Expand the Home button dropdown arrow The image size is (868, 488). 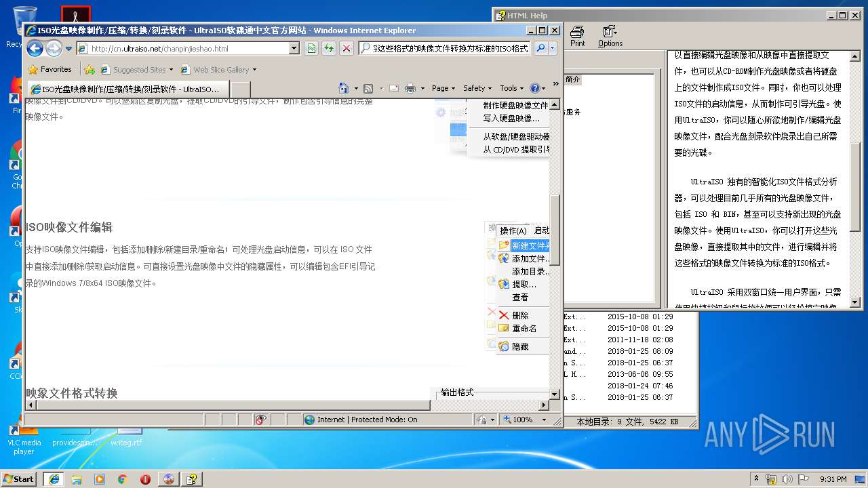point(355,88)
